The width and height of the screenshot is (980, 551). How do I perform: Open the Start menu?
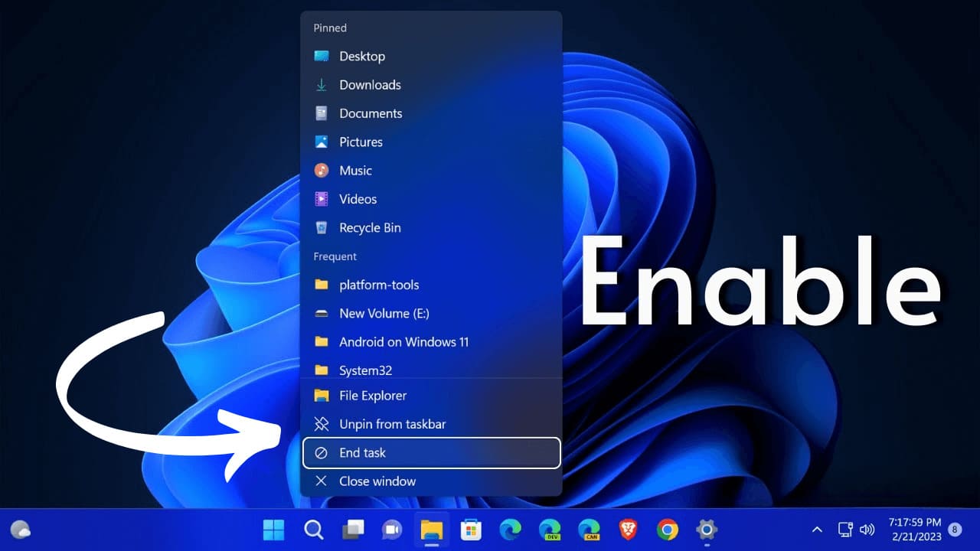click(274, 529)
